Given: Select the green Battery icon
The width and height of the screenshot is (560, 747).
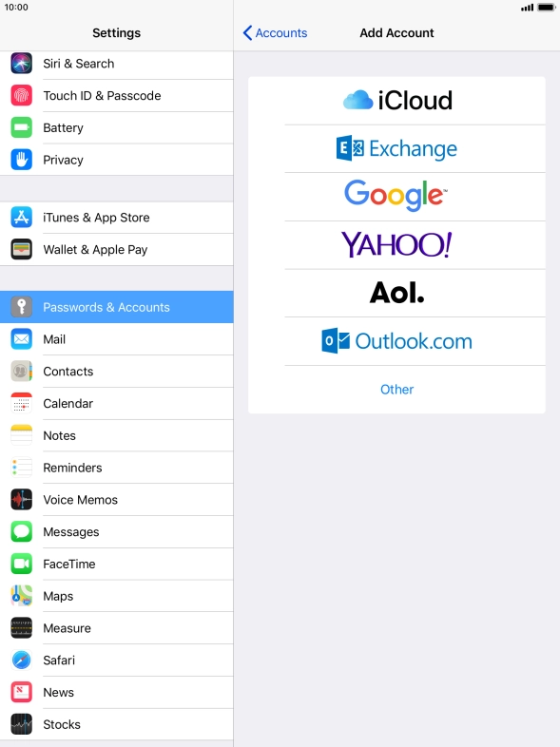Looking at the screenshot, I should tap(22, 127).
